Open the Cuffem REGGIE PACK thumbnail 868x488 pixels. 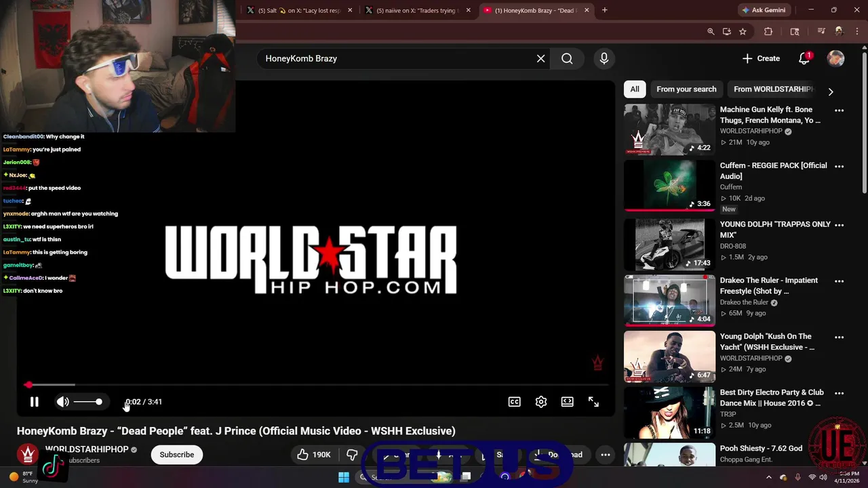click(x=669, y=186)
